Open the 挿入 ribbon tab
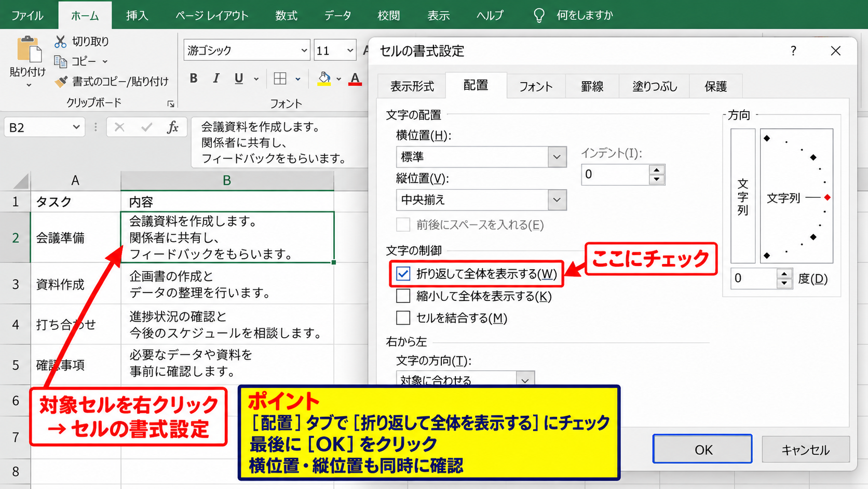The width and height of the screenshot is (868, 489). coord(137,16)
